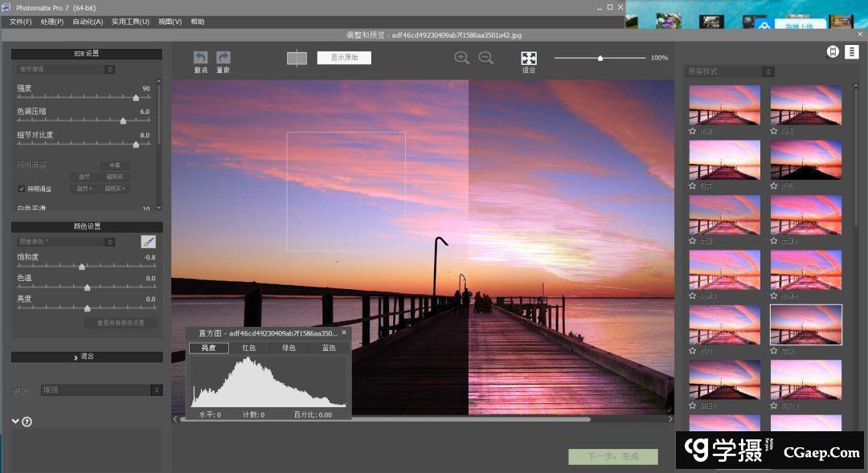Toggle the 照明调整 checkbox
The image size is (868, 473).
coord(22,189)
